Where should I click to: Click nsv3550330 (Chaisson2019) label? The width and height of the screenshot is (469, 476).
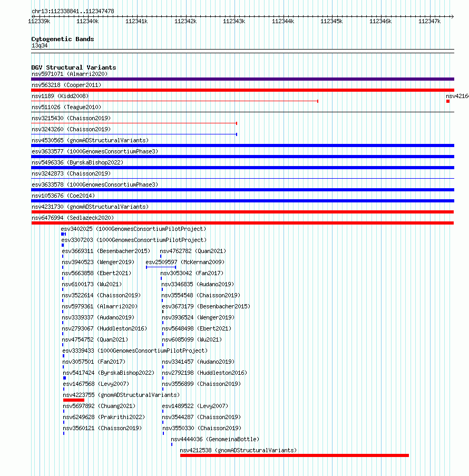pos(202,429)
